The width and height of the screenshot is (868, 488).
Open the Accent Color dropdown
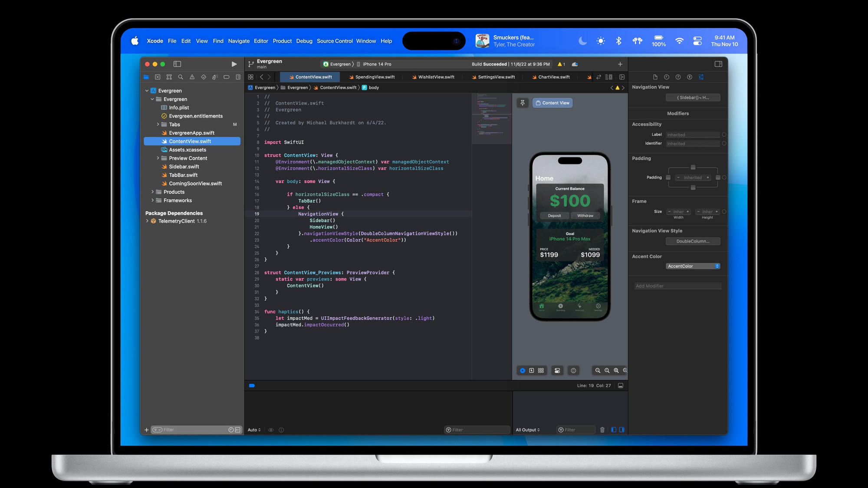click(693, 266)
